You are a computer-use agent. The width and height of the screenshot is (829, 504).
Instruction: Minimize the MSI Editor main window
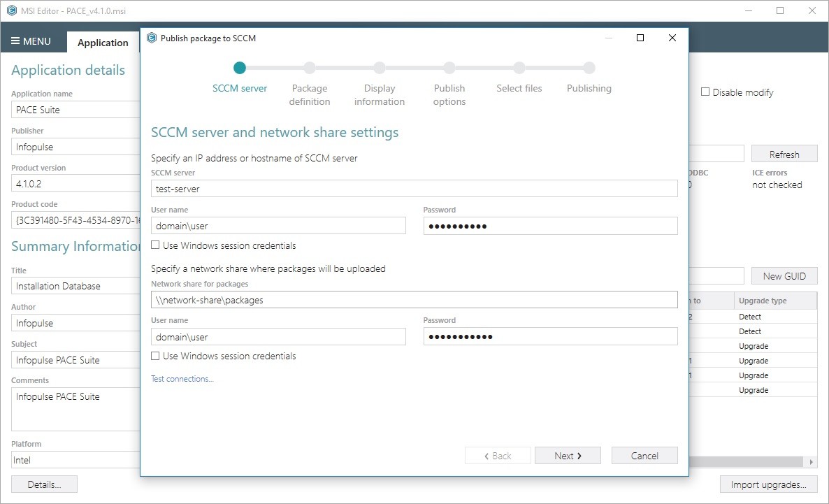[748, 10]
